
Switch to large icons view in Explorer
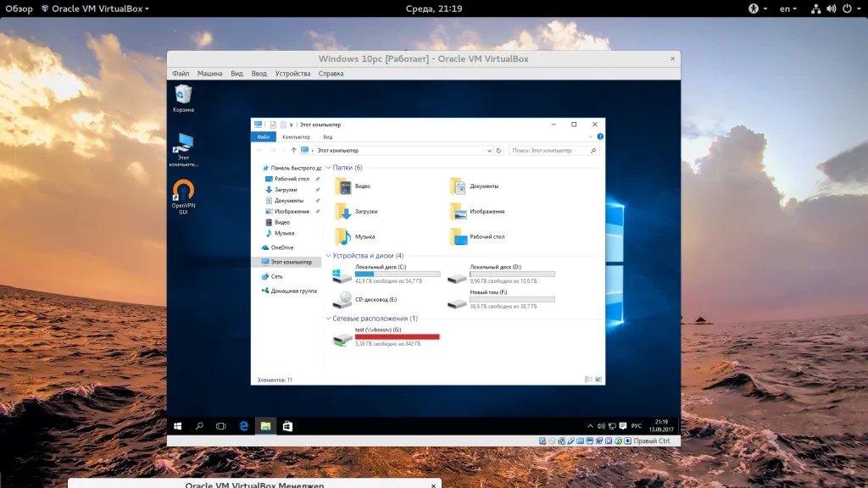[x=599, y=380]
